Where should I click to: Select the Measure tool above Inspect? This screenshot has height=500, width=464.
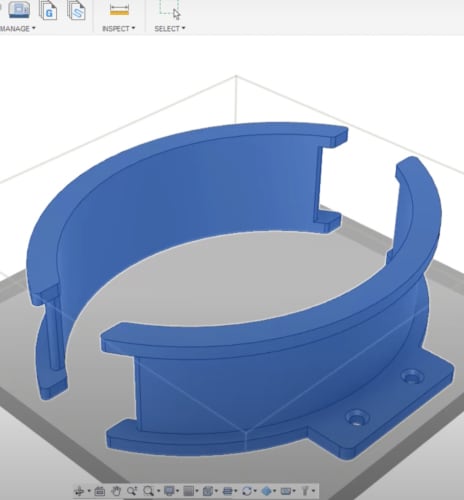point(119,9)
